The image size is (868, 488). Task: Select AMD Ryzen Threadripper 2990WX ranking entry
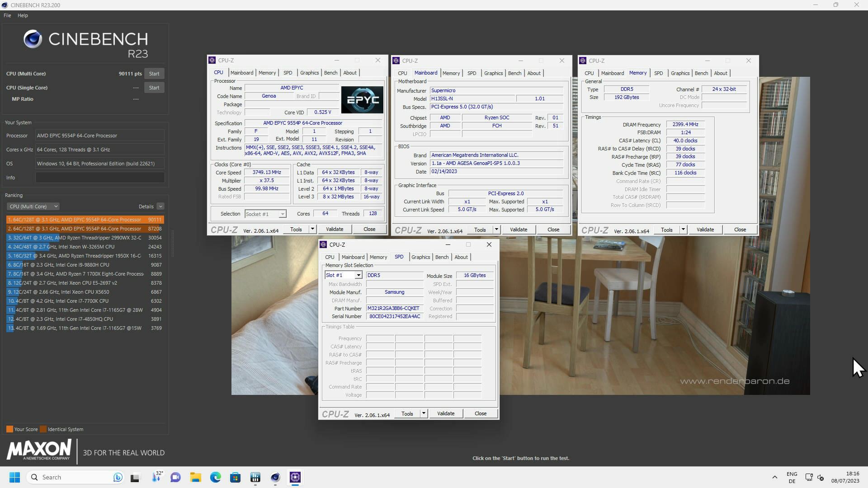click(x=77, y=238)
